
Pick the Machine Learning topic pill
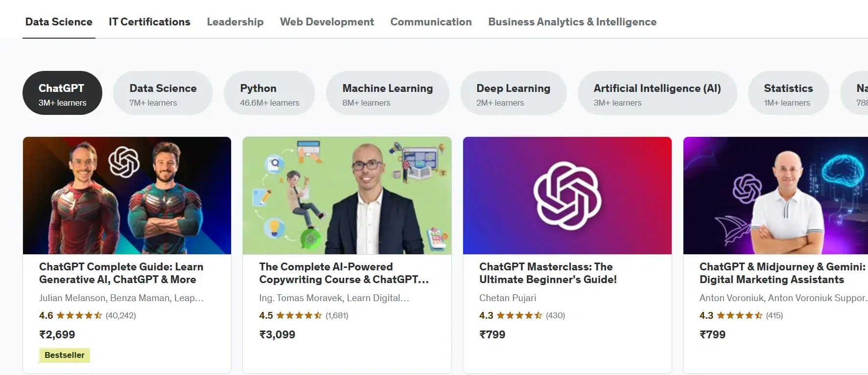[x=388, y=93]
